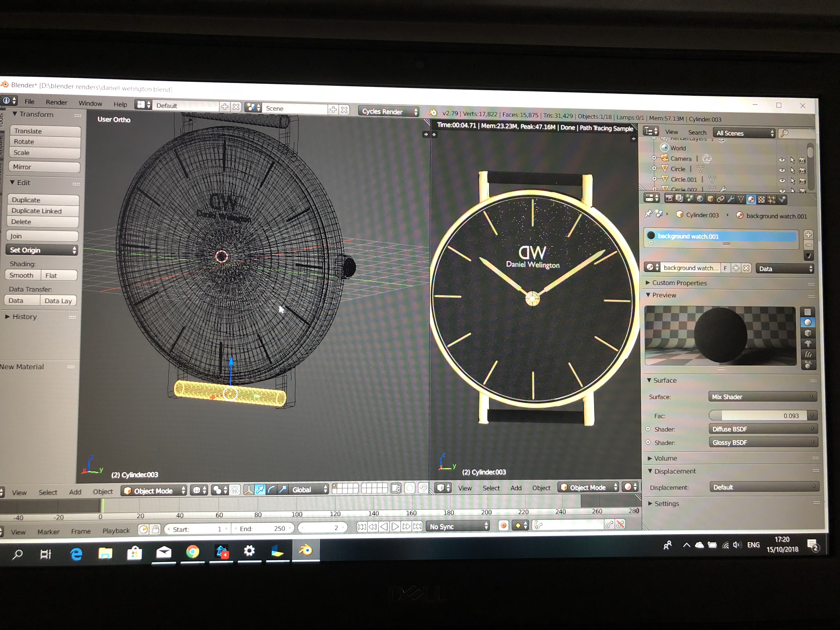The width and height of the screenshot is (840, 630).
Task: Open the All Scenes outliner dropdown
Action: tap(744, 133)
